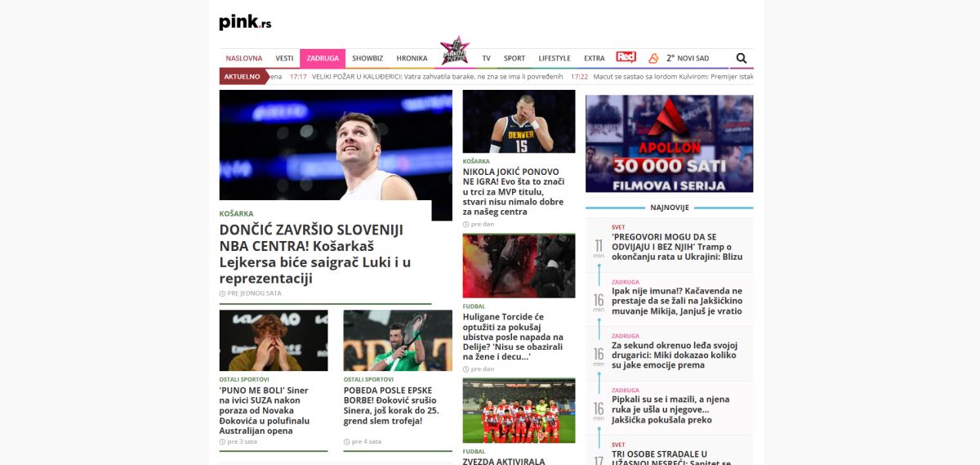Open the Pinkove Zvezde star logo
This screenshot has height=465, width=980.
point(455,52)
